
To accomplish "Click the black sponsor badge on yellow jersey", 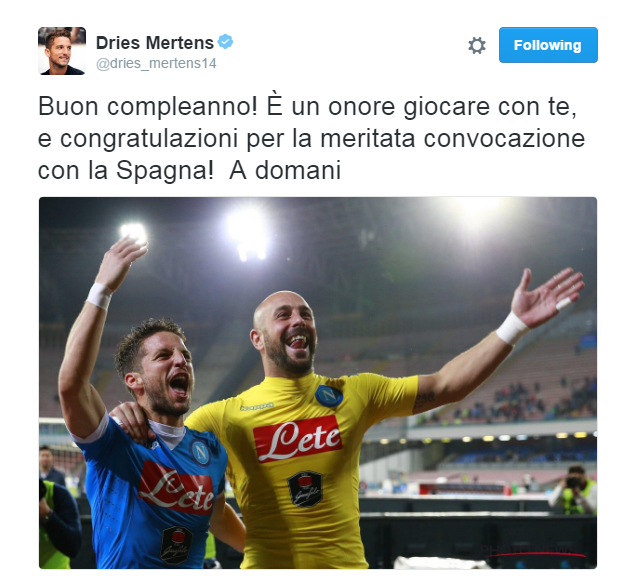I will click(x=305, y=489).
